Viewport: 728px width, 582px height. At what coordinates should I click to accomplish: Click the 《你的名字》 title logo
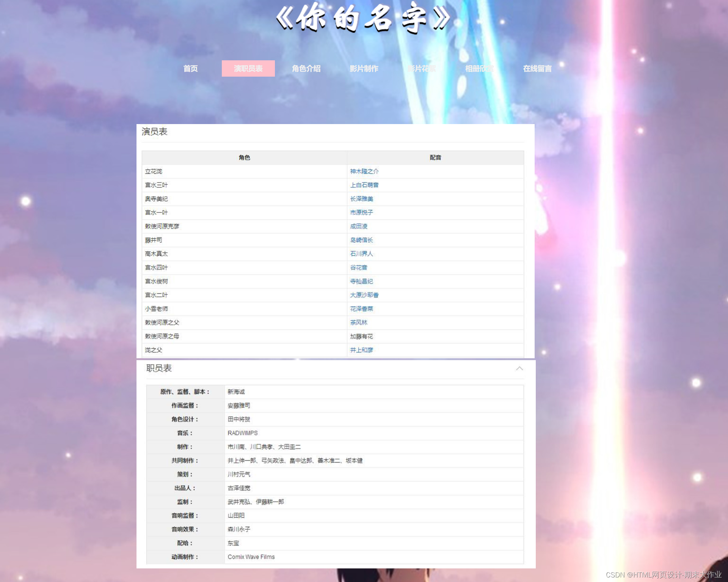click(x=363, y=18)
